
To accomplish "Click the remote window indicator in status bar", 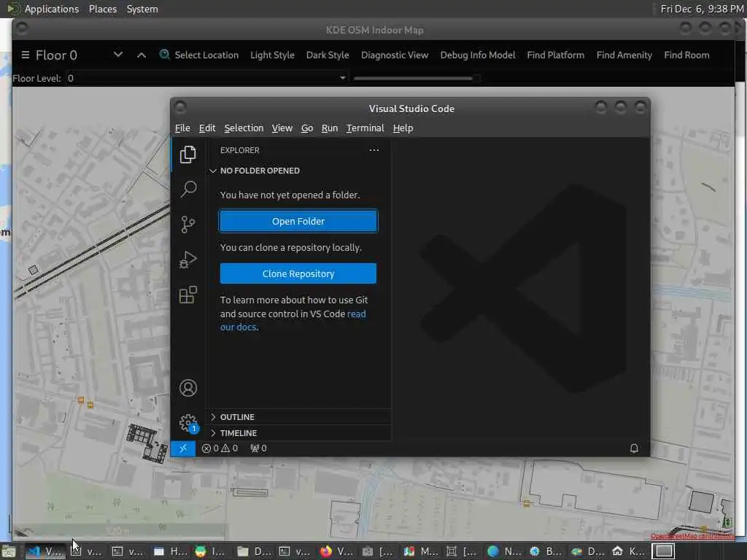I will 183,448.
